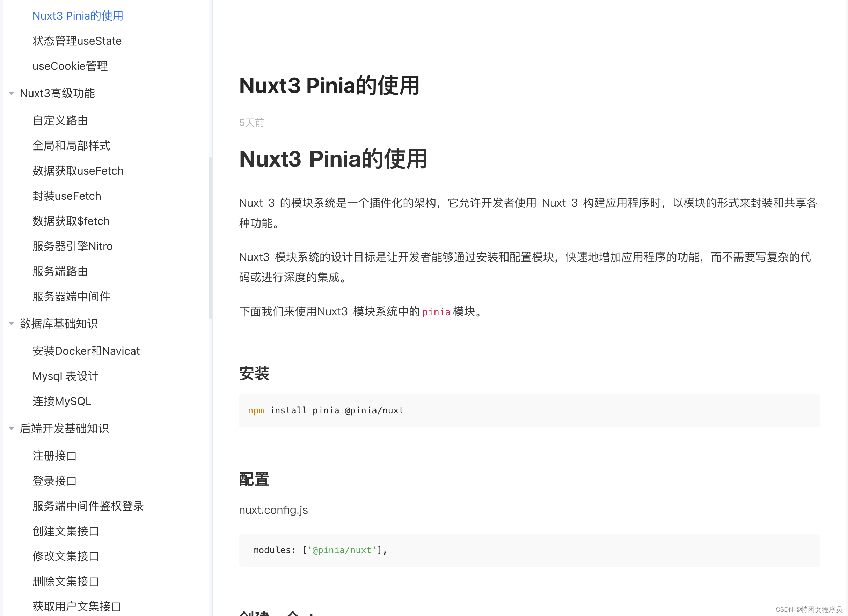Click the modules: ['@pinia/nuxt'] code block
This screenshot has width=848, height=616.
[529, 550]
